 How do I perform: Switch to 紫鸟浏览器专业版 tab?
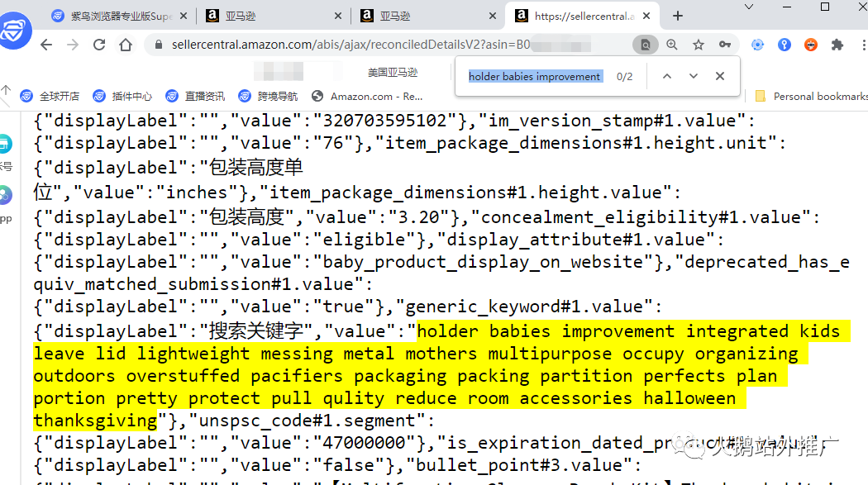coord(119,16)
